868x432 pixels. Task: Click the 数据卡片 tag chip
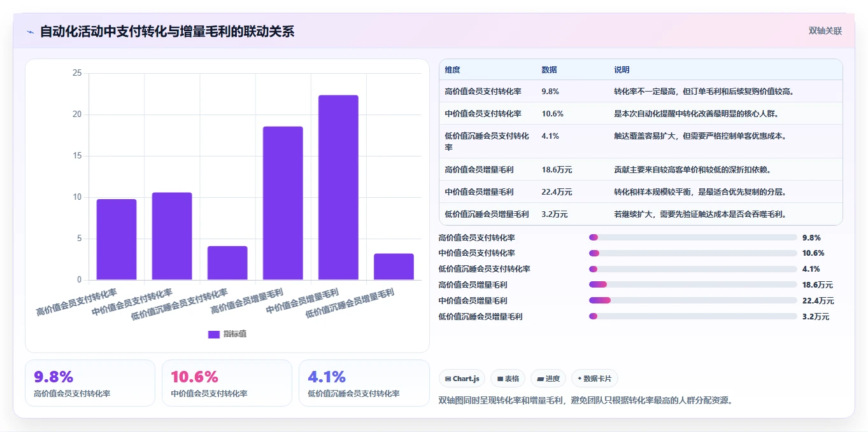point(595,379)
